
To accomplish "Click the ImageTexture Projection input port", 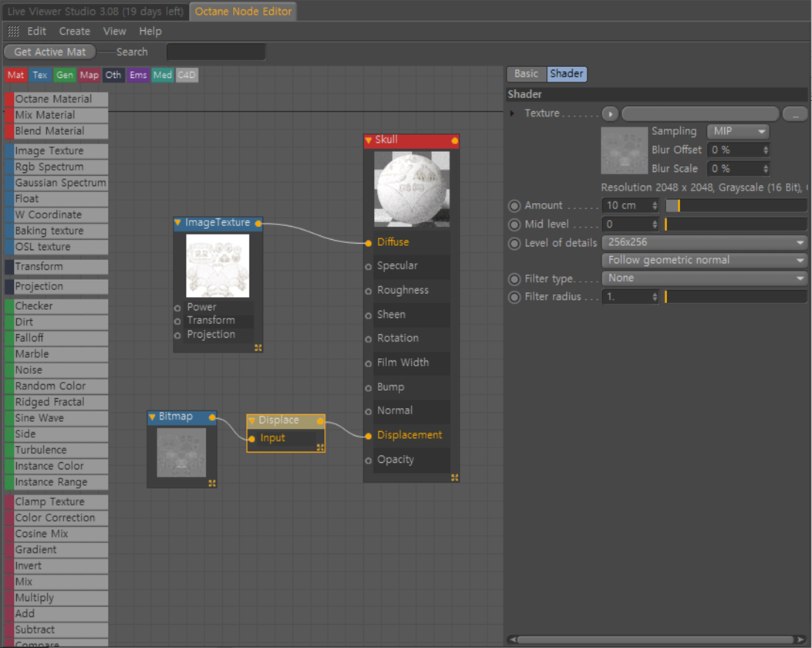I will pos(177,336).
